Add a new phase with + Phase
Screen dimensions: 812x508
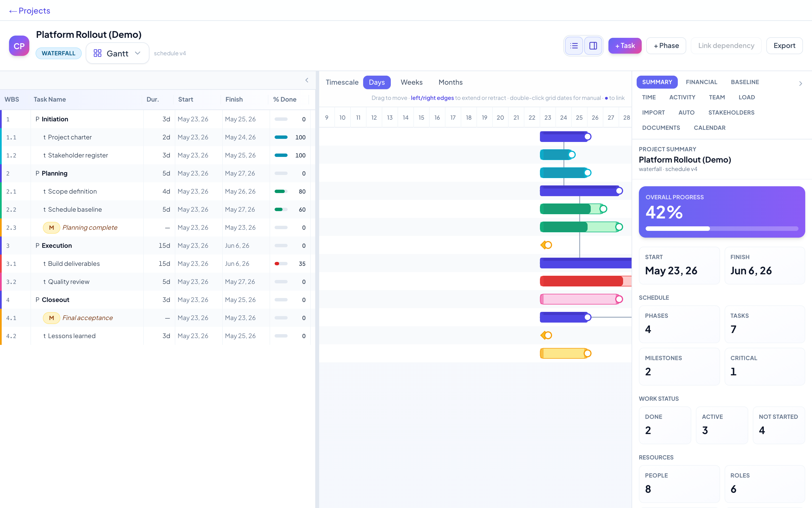(x=666, y=46)
